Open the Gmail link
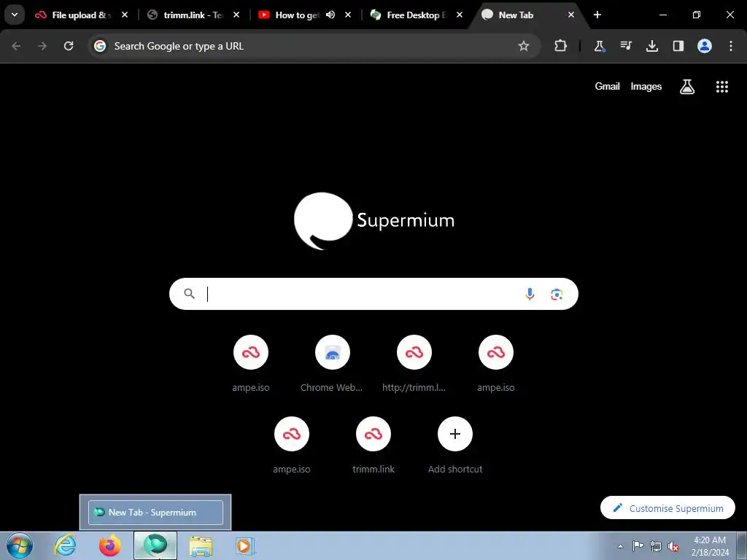Viewport: 747px width, 560px height. pos(607,86)
